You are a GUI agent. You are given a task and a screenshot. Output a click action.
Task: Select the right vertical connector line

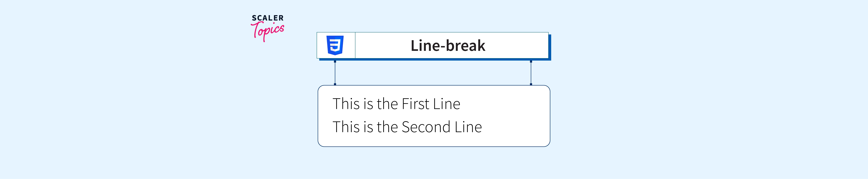531,73
